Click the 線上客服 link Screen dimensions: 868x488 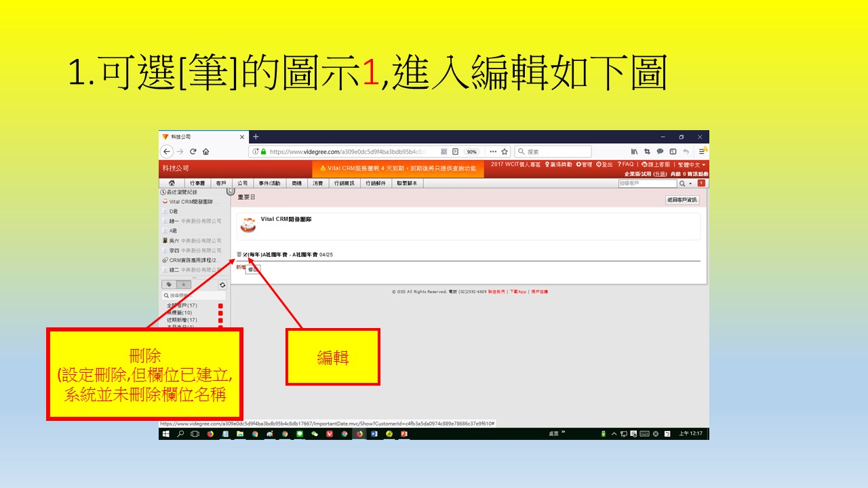656,165
